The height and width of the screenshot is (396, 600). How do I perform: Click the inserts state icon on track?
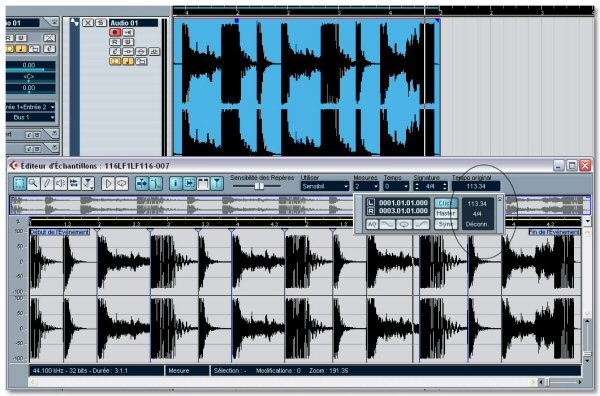[x=128, y=51]
